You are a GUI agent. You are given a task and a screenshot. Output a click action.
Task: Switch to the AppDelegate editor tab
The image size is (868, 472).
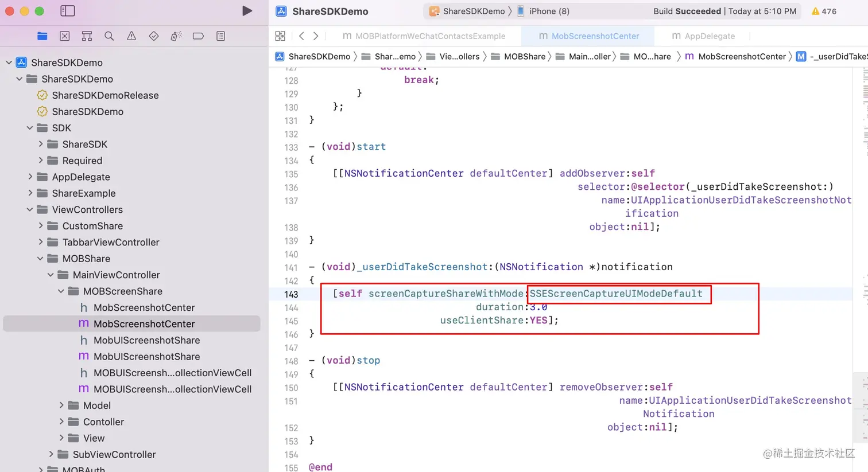(703, 36)
